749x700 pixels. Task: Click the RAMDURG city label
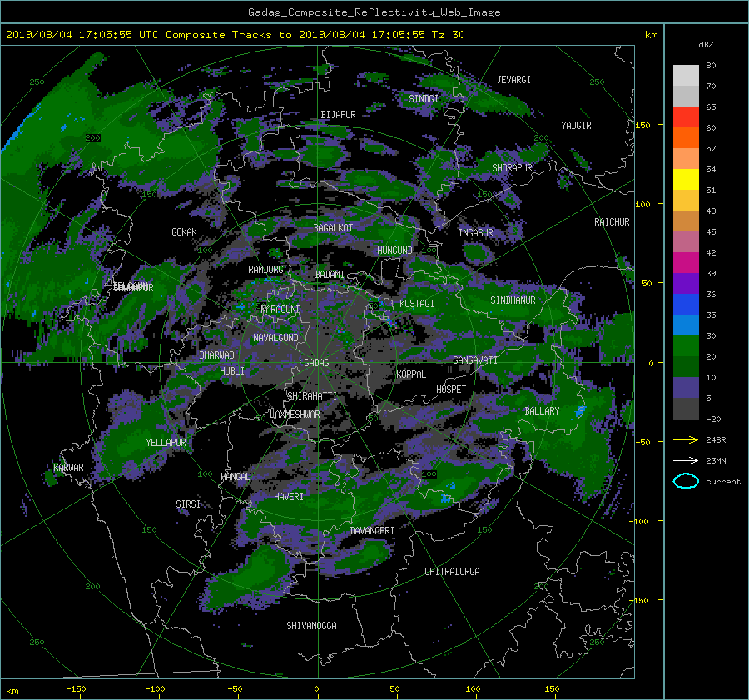click(x=265, y=270)
